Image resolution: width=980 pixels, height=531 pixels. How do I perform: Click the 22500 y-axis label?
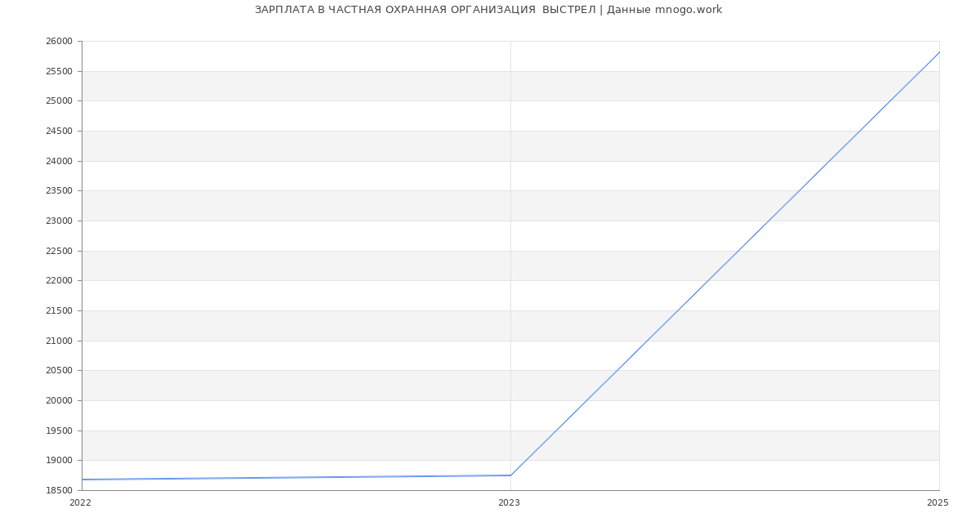click(59, 252)
